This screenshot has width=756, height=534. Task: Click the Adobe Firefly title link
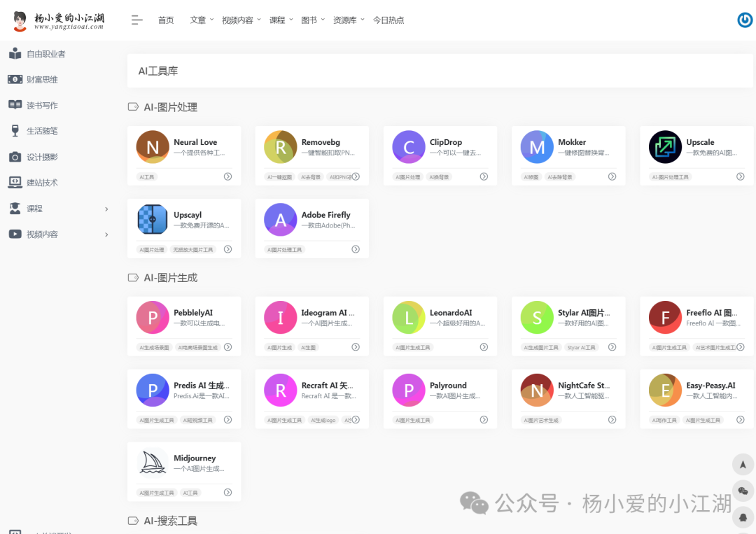pos(326,214)
